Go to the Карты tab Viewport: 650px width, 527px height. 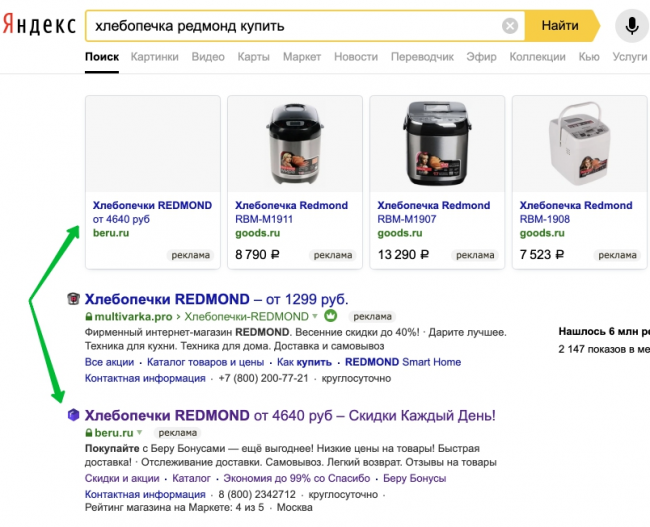pos(253,57)
